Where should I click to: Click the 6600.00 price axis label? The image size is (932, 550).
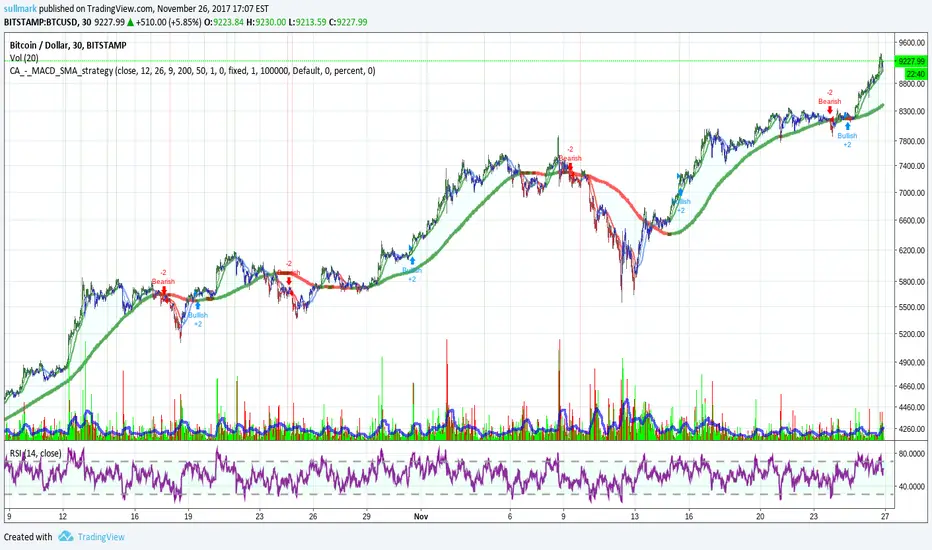pyautogui.click(x=912, y=221)
